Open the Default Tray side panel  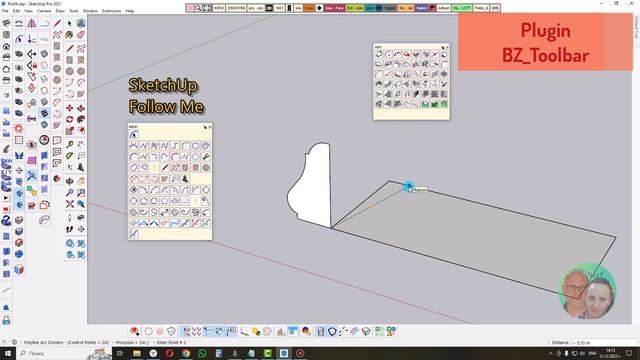coord(636,27)
